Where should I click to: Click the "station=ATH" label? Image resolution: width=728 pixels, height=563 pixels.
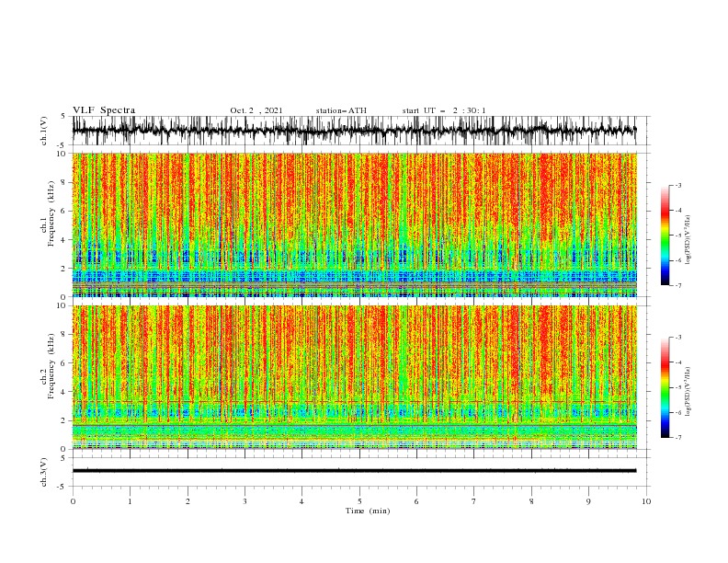(341, 110)
